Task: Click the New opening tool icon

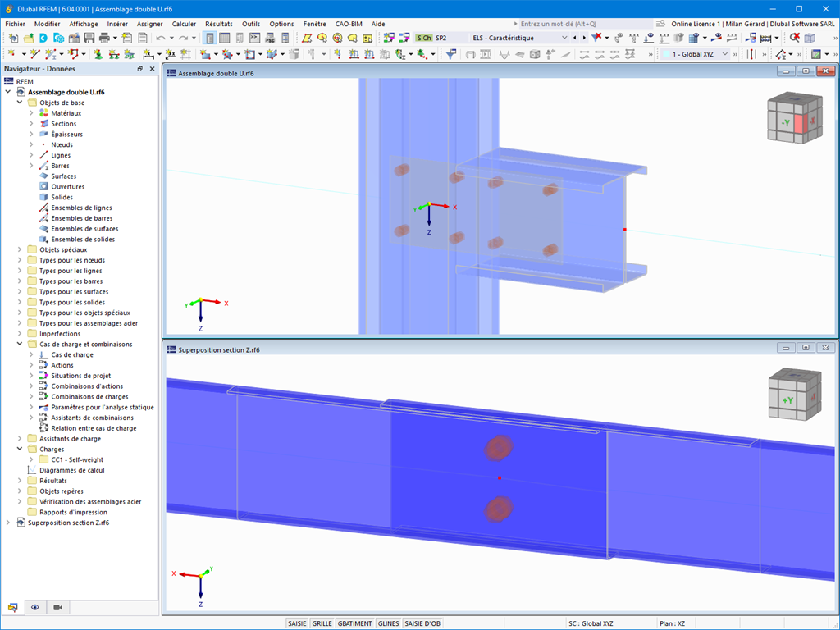Action: pos(250,54)
